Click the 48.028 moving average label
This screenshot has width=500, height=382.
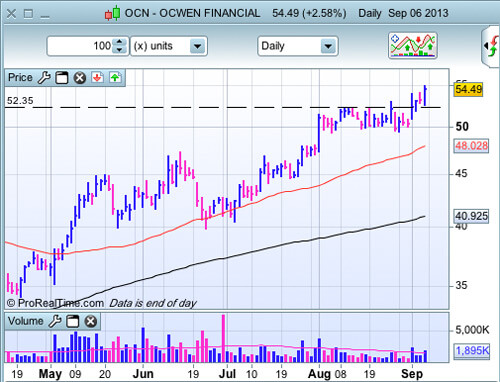pyautogui.click(x=471, y=146)
